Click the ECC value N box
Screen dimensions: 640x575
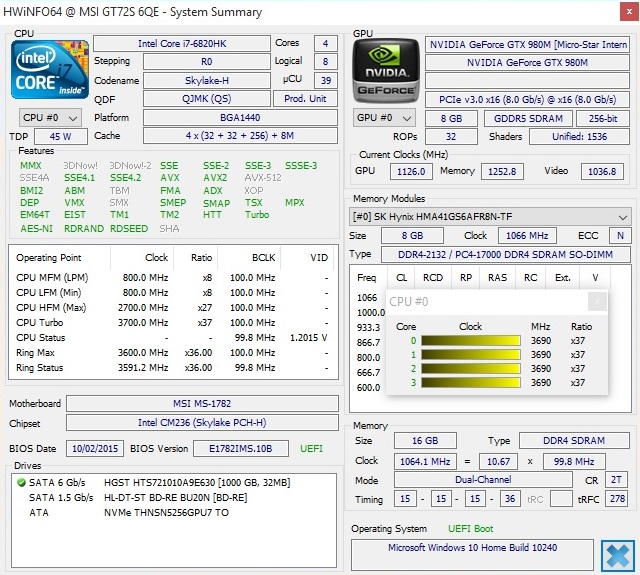click(620, 235)
